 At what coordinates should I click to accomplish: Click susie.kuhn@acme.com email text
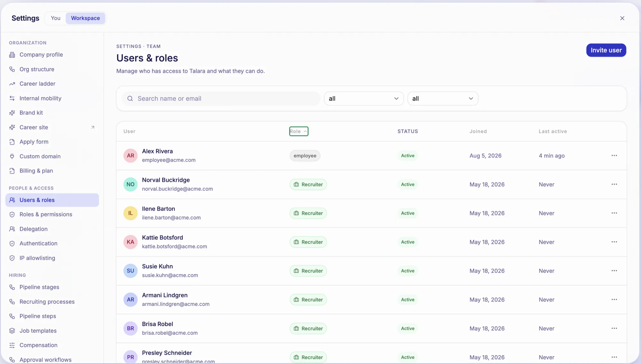point(170,275)
